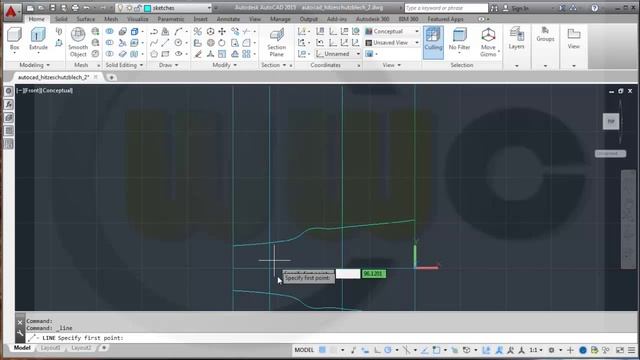
Task: Select the Extrude tool
Action: point(38,39)
